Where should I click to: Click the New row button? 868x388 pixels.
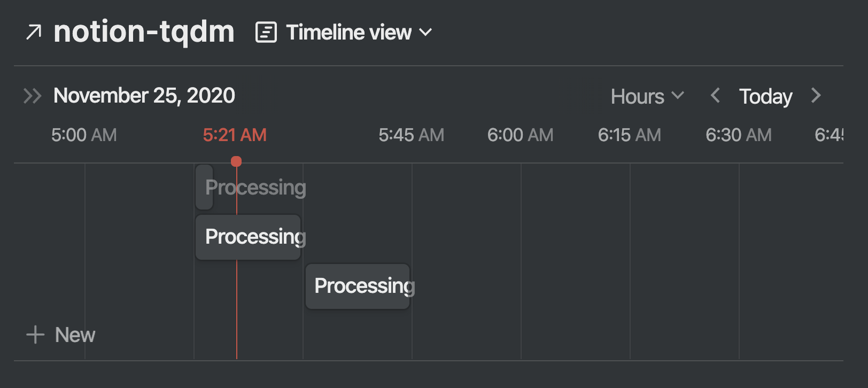coord(75,335)
